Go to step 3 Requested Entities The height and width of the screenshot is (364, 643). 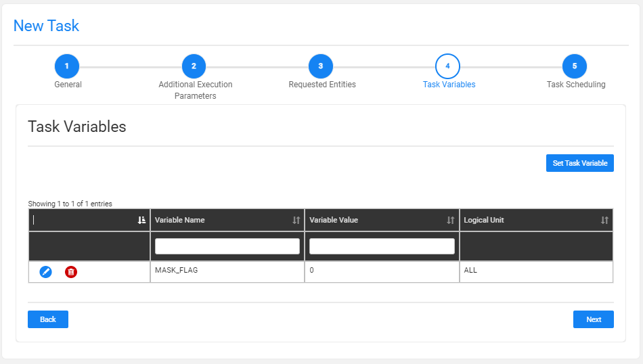click(321, 66)
